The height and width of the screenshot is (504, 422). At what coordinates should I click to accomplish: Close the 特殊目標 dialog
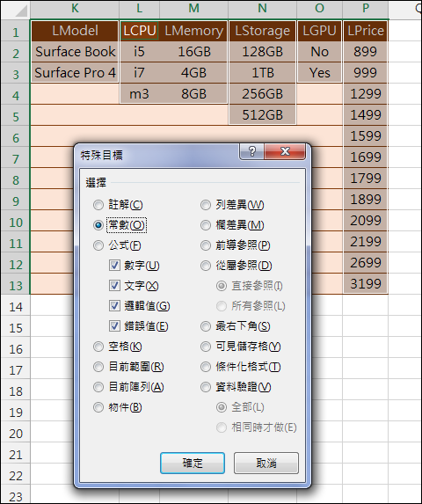(x=285, y=151)
